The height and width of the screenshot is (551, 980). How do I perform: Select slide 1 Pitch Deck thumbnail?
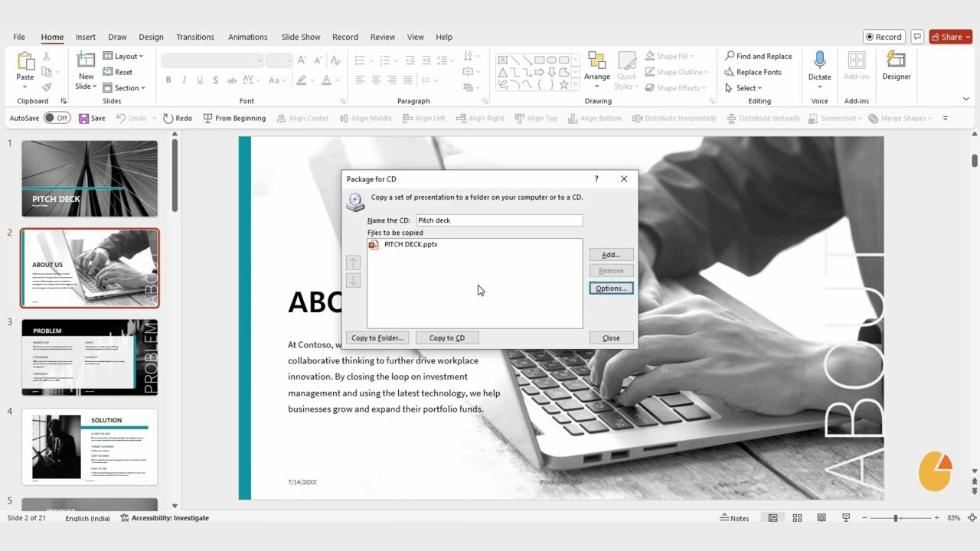tap(90, 178)
